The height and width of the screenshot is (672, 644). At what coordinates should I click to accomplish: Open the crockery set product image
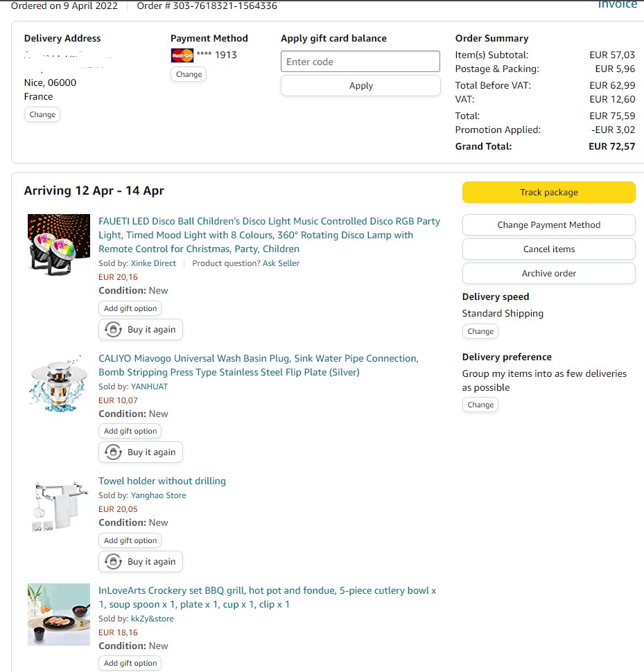(59, 614)
